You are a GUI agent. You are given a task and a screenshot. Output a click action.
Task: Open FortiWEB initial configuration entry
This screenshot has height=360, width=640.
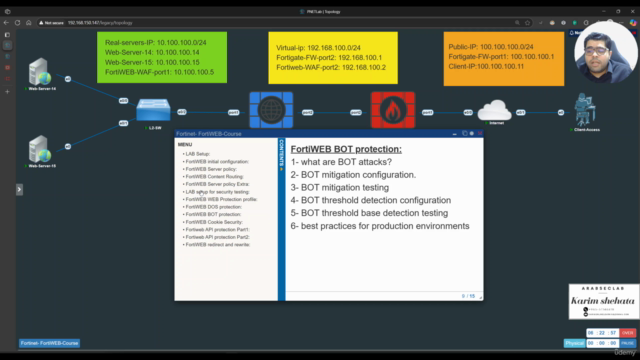pyautogui.click(x=217, y=162)
